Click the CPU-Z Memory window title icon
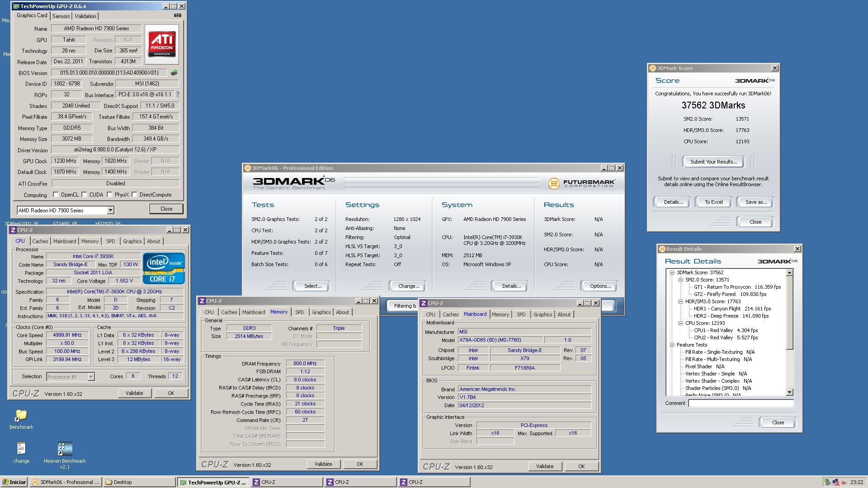 pyautogui.click(x=202, y=301)
